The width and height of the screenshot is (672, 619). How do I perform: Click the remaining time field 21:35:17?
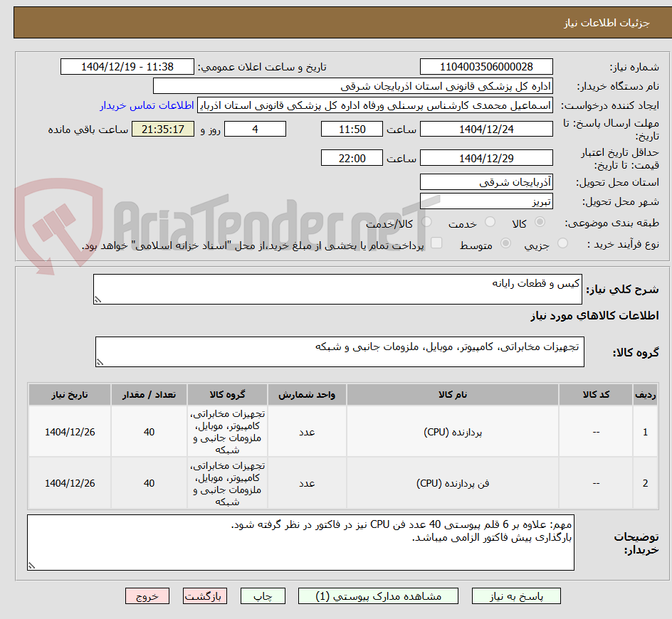tap(163, 129)
